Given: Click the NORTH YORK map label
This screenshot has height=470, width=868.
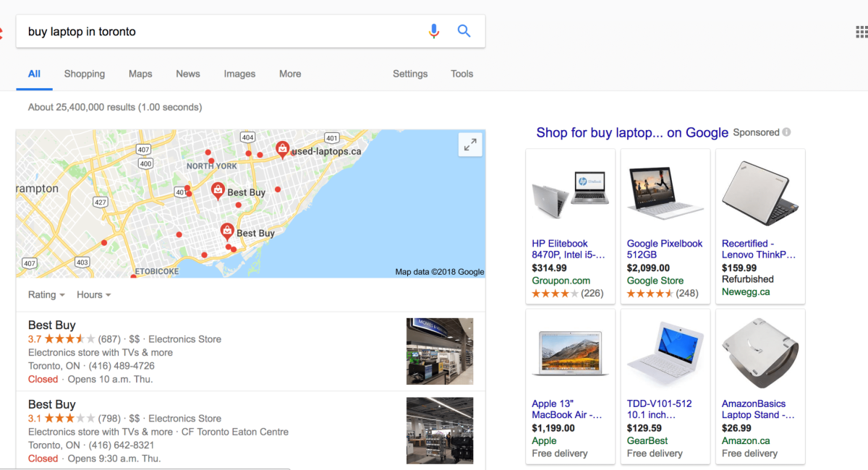Looking at the screenshot, I should (212, 166).
